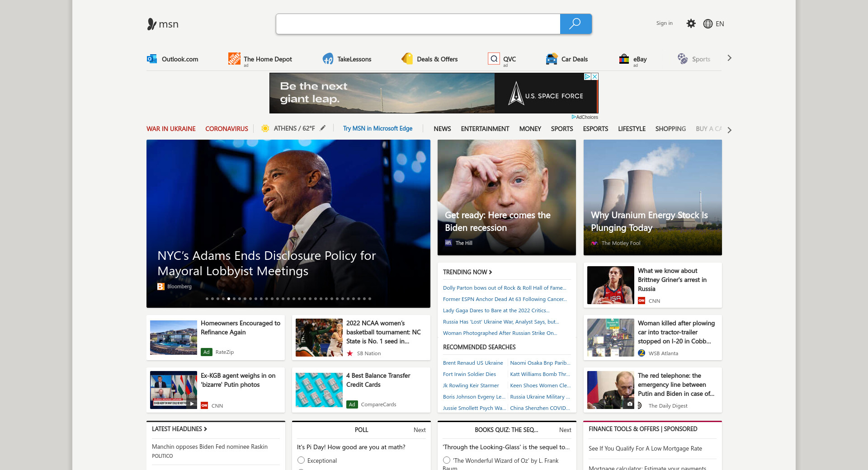Click inside the web search box
The width and height of the screenshot is (868, 470).
point(418,24)
